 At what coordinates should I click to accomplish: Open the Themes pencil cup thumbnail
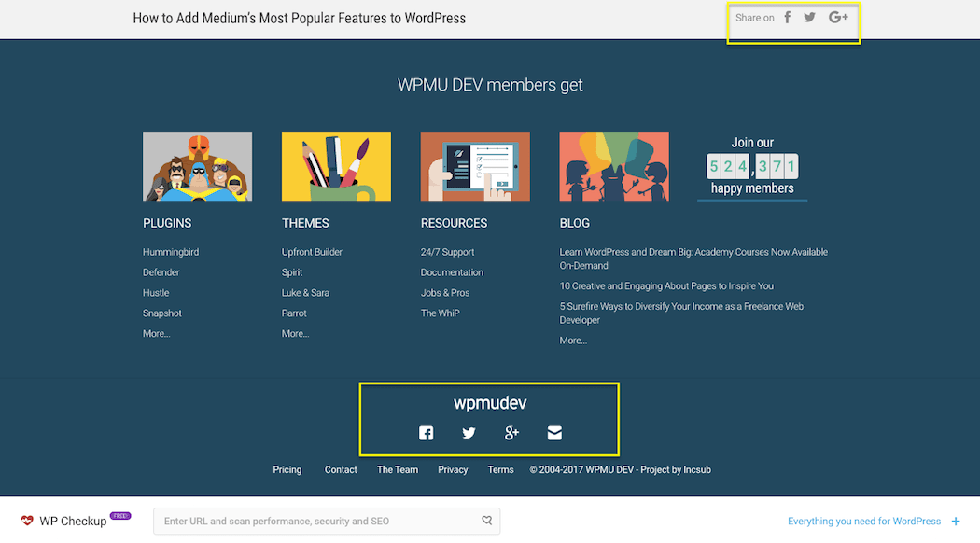pyautogui.click(x=336, y=167)
